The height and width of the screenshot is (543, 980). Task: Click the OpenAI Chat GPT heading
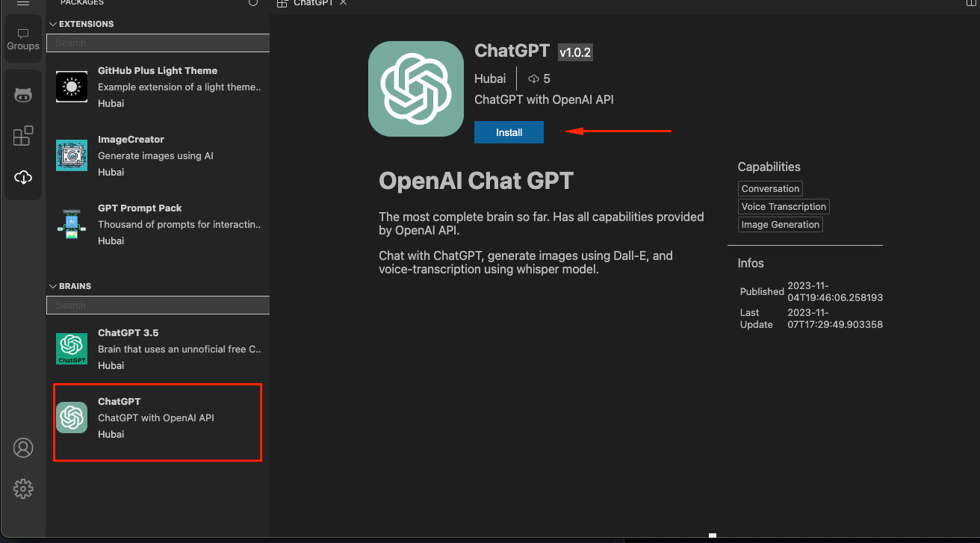click(476, 181)
